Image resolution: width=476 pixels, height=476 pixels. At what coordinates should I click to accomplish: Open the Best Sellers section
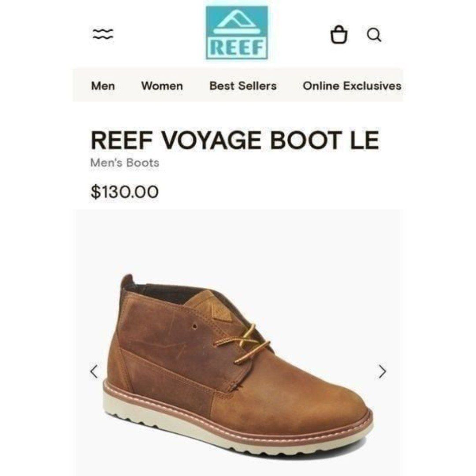pos(243,86)
